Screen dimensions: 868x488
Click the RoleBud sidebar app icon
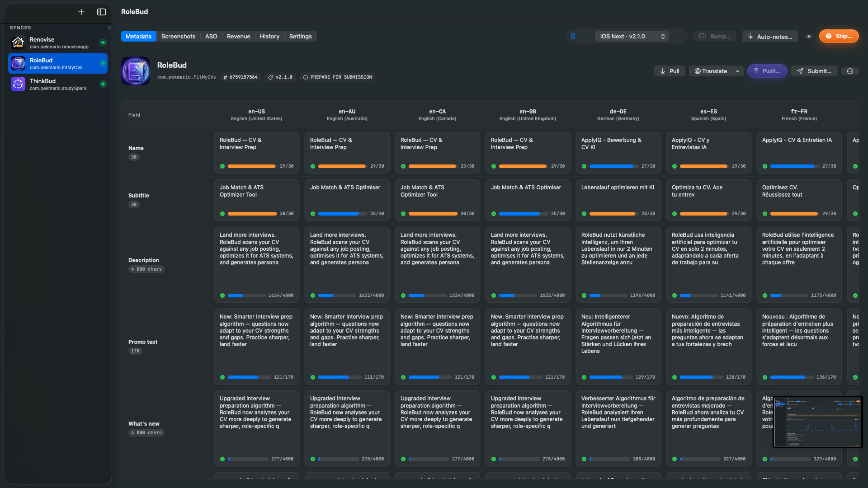tap(18, 63)
